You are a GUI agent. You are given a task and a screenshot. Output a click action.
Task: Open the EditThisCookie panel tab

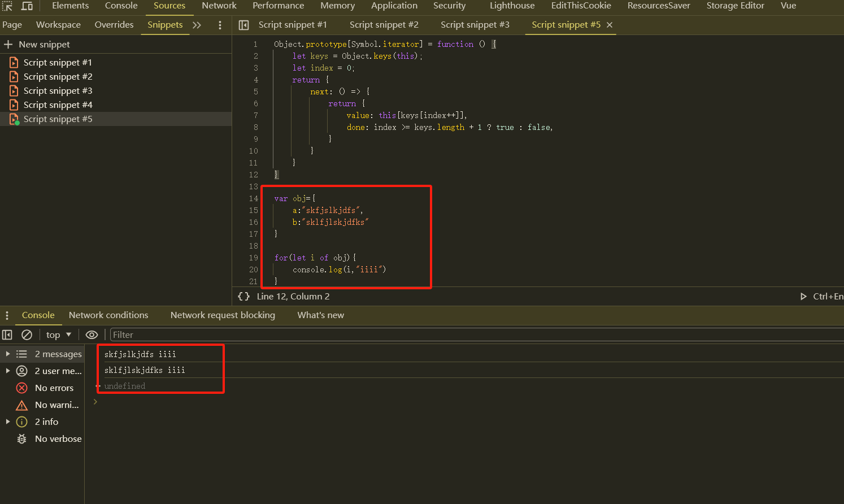click(581, 6)
